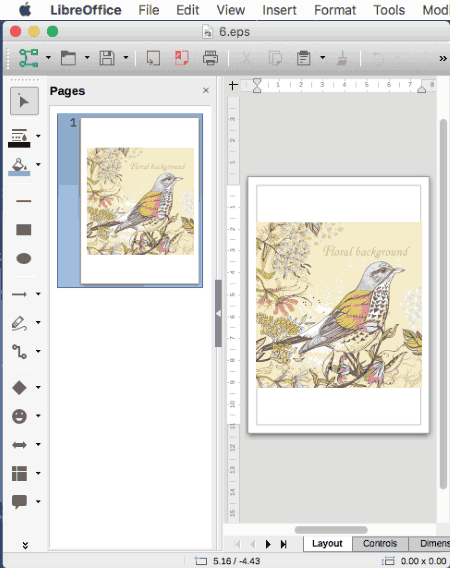Choose the Select arrow tool
The image size is (450, 568).
tap(24, 101)
